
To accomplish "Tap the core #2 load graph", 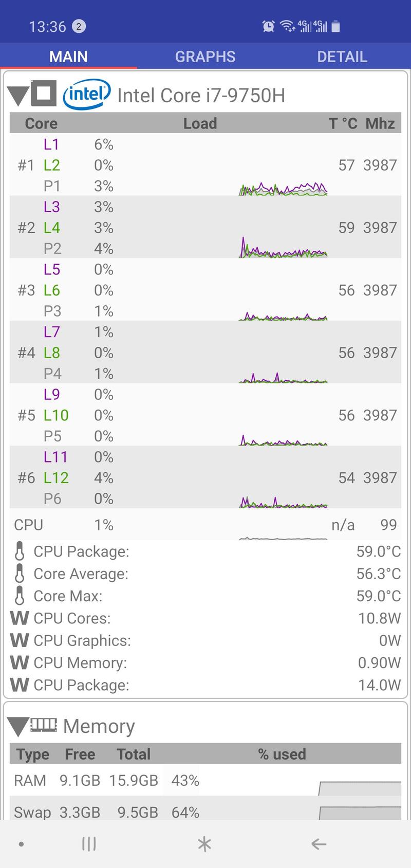I will 283,249.
